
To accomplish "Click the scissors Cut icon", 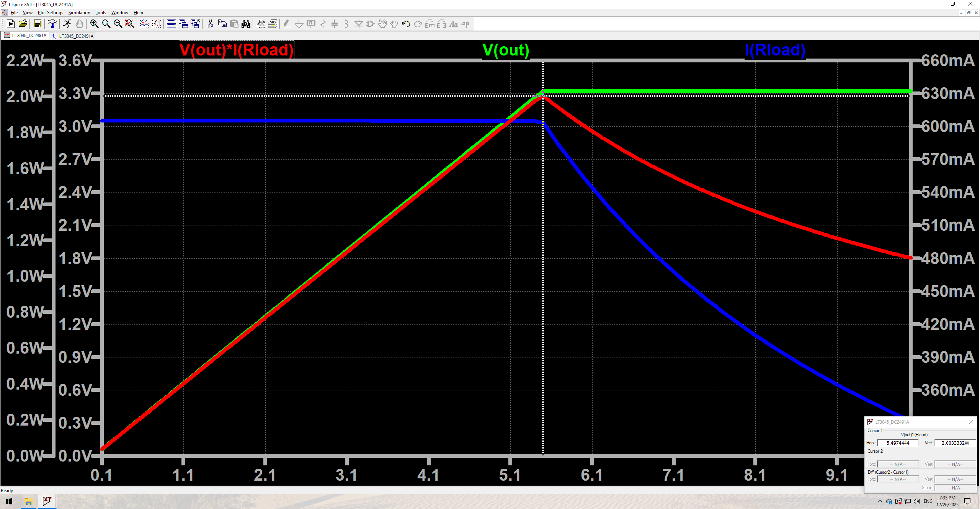I will pos(210,24).
